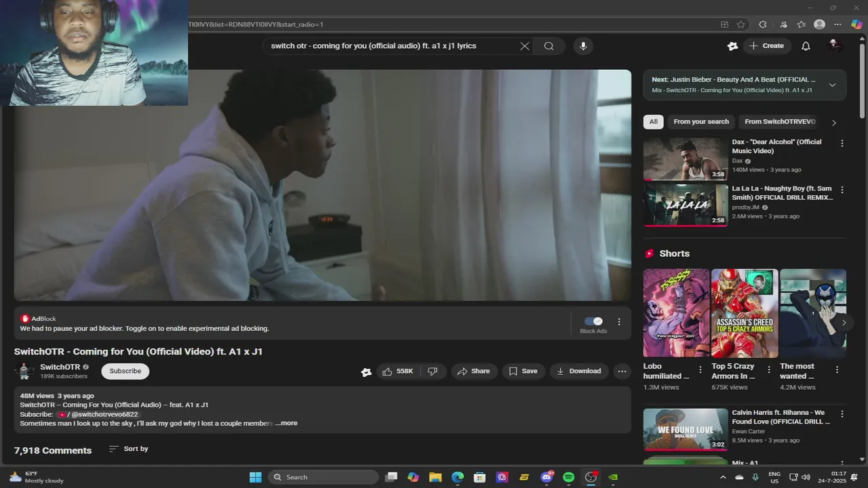Open options for La La La video
Image resolution: width=868 pixels, height=488 pixels.
(x=842, y=190)
